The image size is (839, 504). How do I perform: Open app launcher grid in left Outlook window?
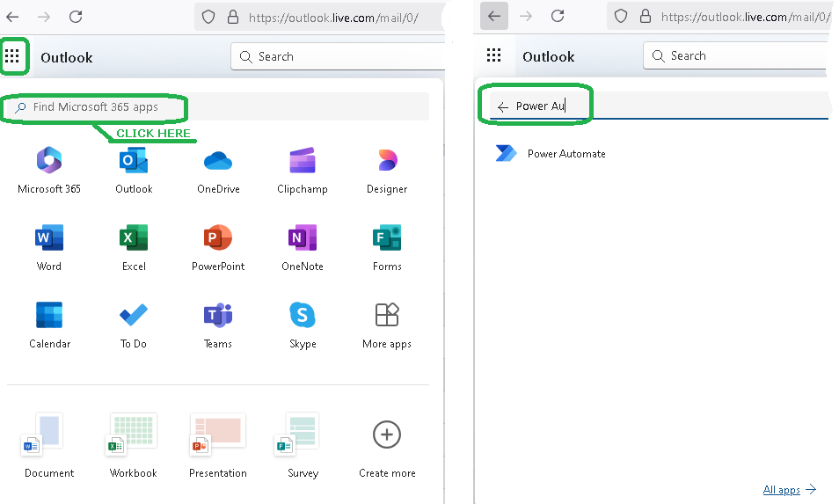[11, 55]
